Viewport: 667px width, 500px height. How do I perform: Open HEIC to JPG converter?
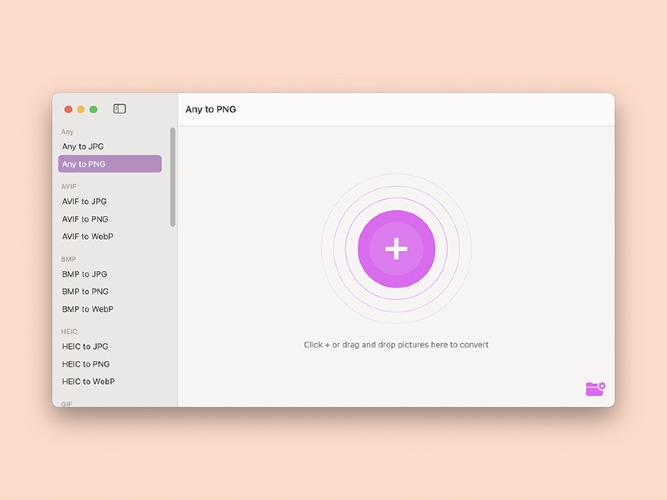pyautogui.click(x=85, y=346)
